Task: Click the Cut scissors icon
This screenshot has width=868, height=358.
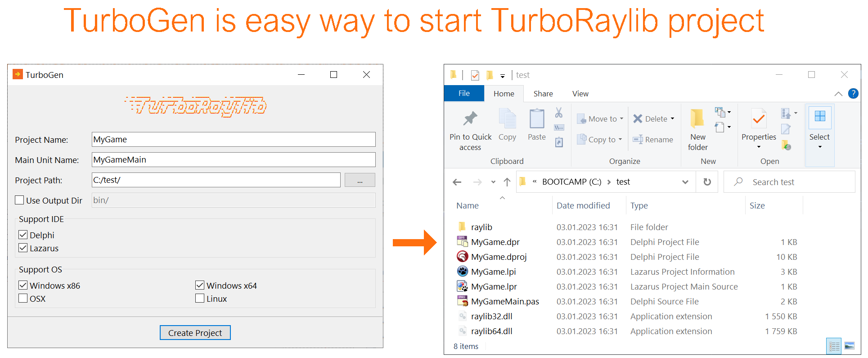Action: click(x=559, y=113)
